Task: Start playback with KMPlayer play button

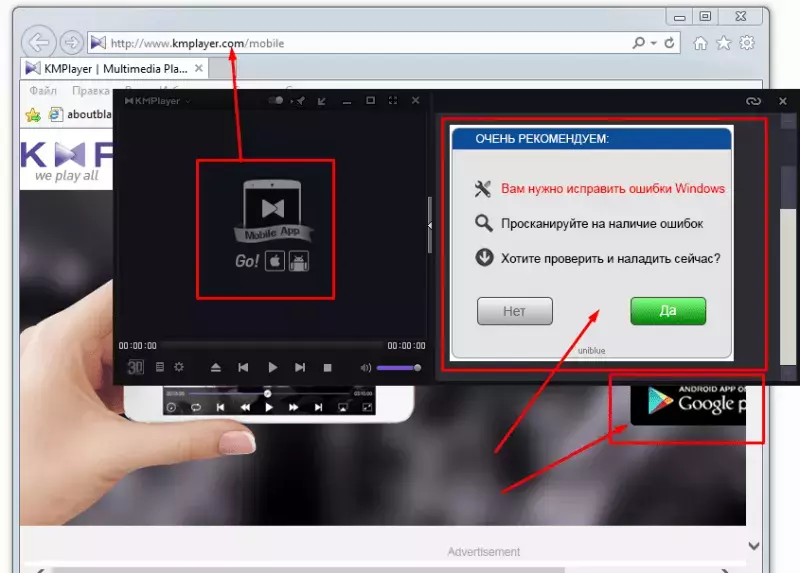Action: tap(272, 367)
